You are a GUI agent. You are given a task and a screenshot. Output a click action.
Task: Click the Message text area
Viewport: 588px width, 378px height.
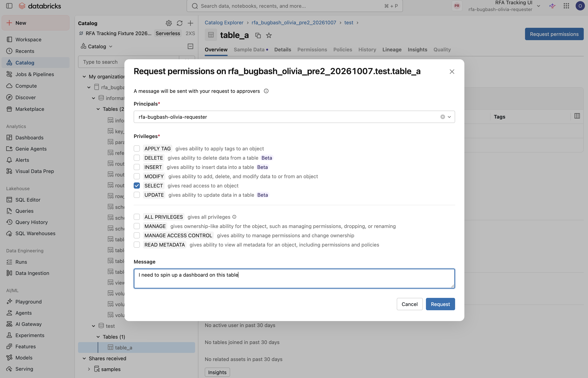294,278
